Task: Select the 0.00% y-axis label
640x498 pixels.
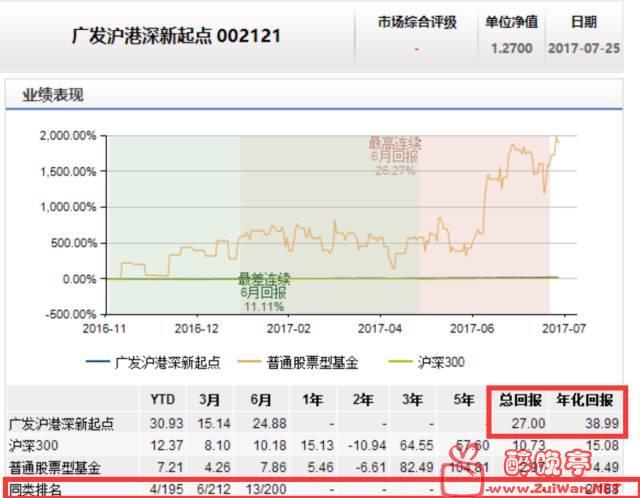Action: tap(80, 279)
